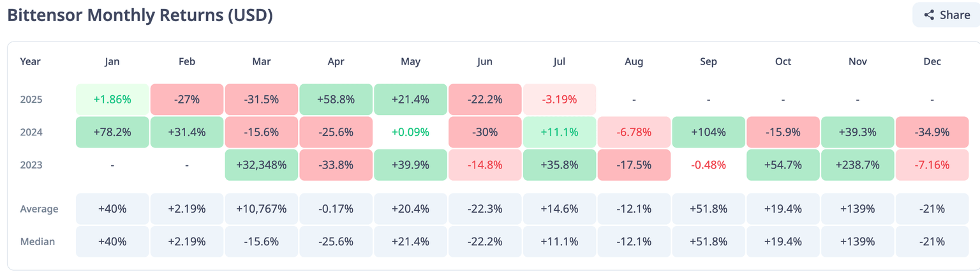Click the September 2024 +104% cell

[708, 132]
